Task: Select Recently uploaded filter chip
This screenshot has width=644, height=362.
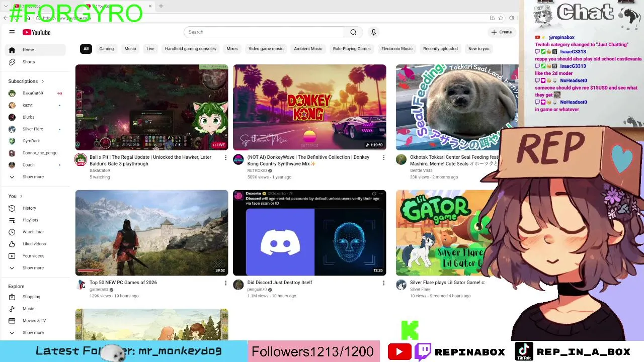Action: (x=440, y=49)
